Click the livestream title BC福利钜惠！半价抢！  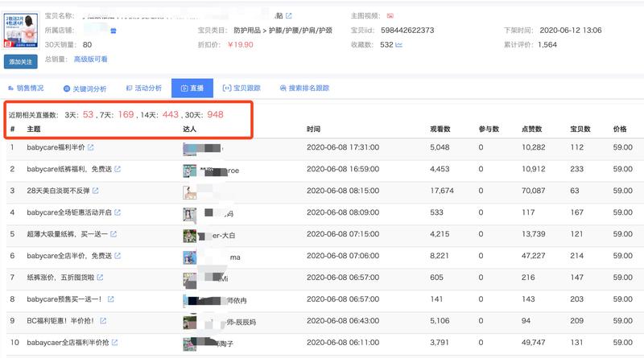coord(61,321)
